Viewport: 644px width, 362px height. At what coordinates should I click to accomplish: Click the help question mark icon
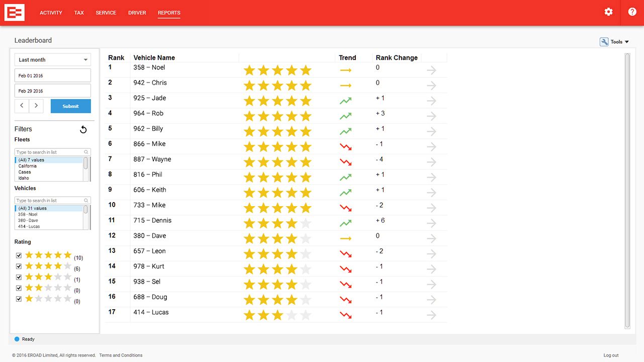632,12
